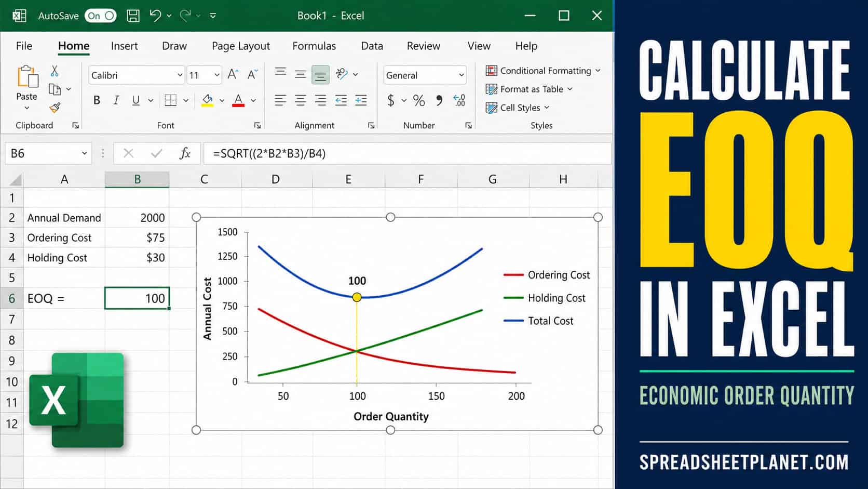868x489 pixels.
Task: Click Increase Font Size icon
Action: coord(233,75)
